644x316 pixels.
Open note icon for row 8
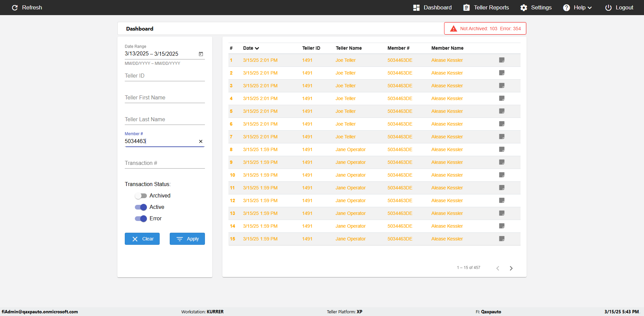[x=502, y=149]
